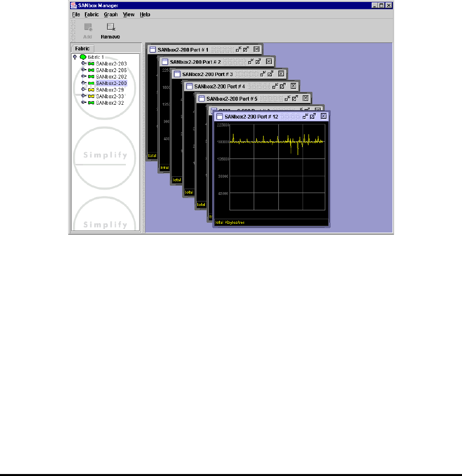Close the Port # 12 graph window

(x=324, y=116)
